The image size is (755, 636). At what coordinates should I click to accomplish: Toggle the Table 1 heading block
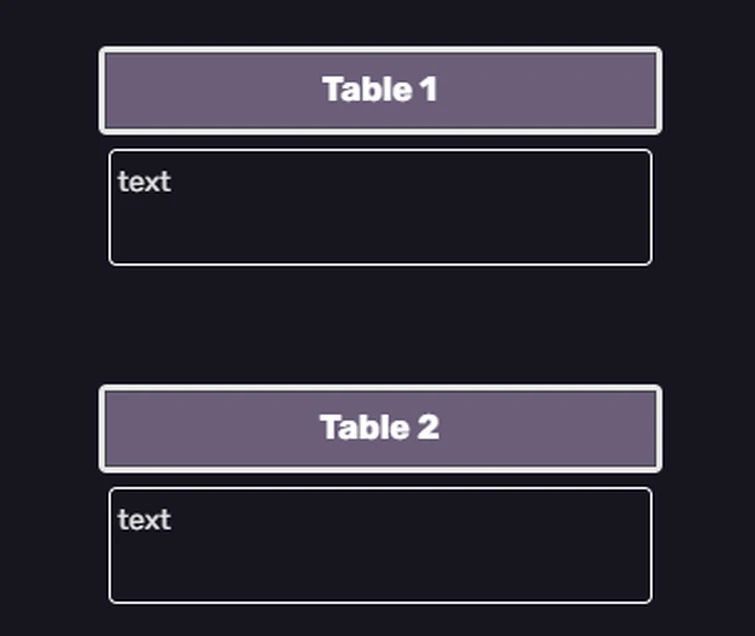coord(380,90)
